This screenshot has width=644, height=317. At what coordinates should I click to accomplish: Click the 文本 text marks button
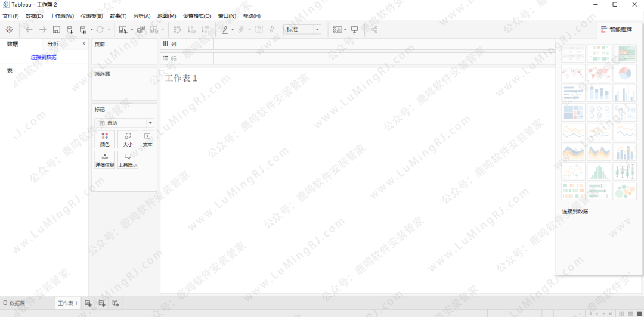(x=147, y=139)
